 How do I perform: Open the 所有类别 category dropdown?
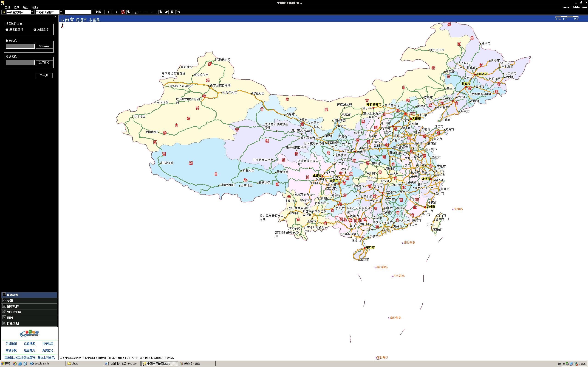32,12
